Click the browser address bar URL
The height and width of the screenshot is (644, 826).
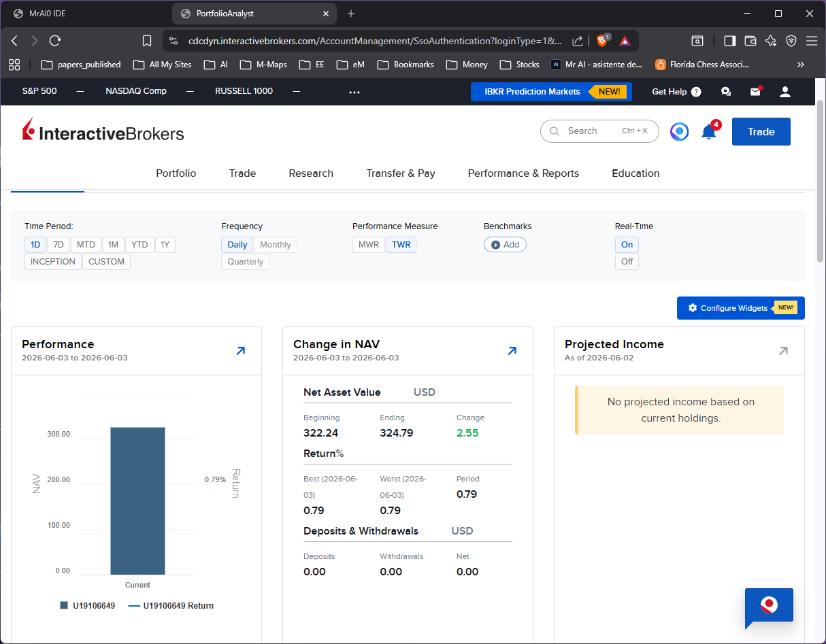coord(375,41)
